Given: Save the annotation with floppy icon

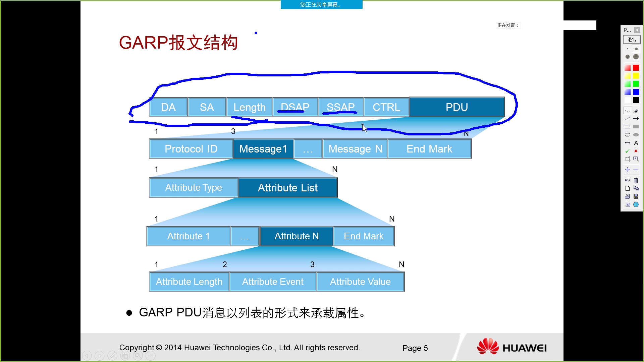Looking at the screenshot, I should tap(636, 196).
